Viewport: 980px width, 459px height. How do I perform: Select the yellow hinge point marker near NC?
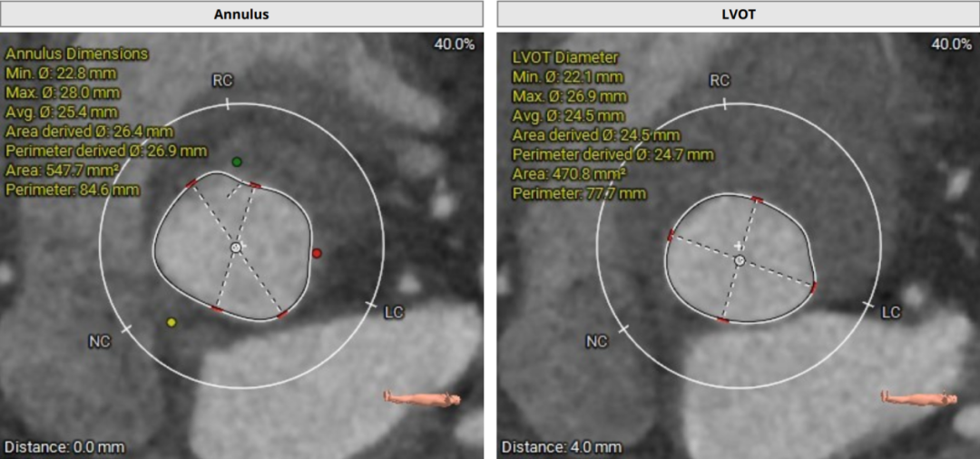point(171,322)
